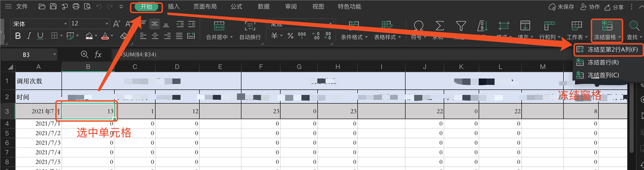Open the 查找 search tool

click(x=634, y=30)
